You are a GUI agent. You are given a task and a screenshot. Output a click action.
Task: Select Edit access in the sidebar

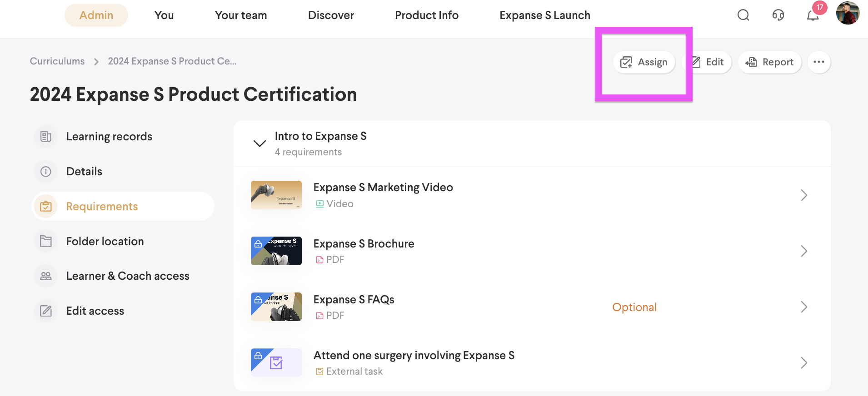tap(95, 311)
